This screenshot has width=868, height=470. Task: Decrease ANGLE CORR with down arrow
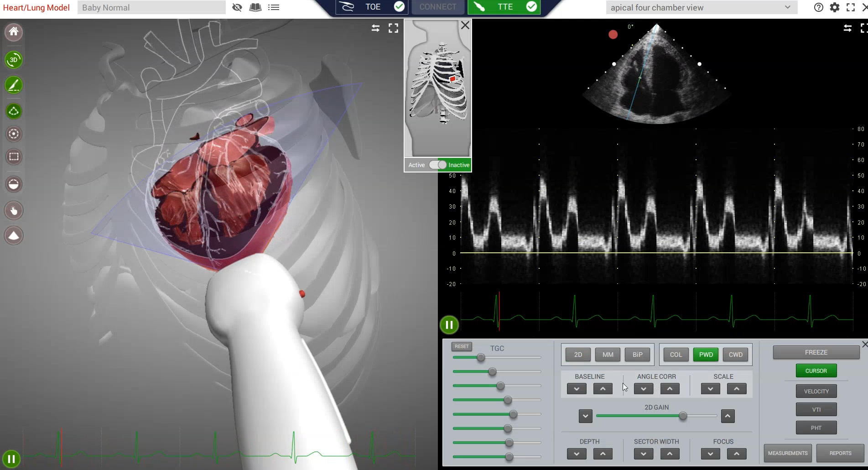click(x=644, y=389)
